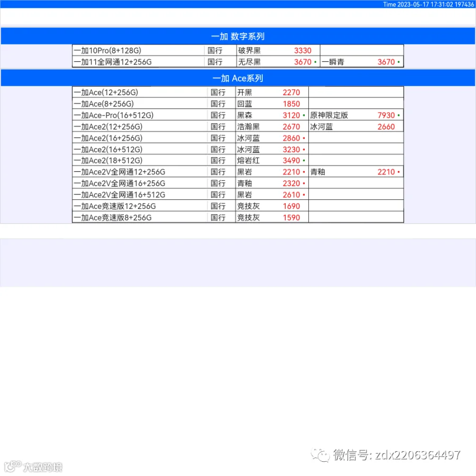This screenshot has width=476, height=476.
Task: Click the price 3120
Action: (x=291, y=115)
